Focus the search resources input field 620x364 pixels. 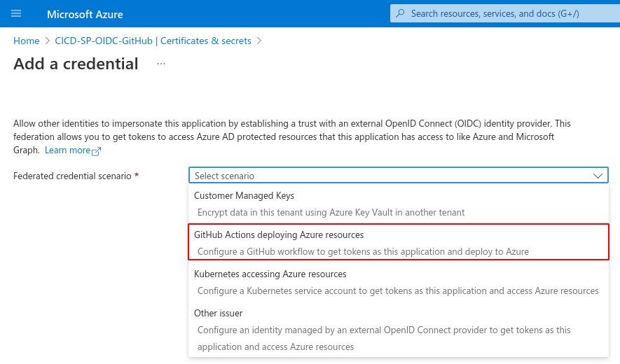point(505,13)
